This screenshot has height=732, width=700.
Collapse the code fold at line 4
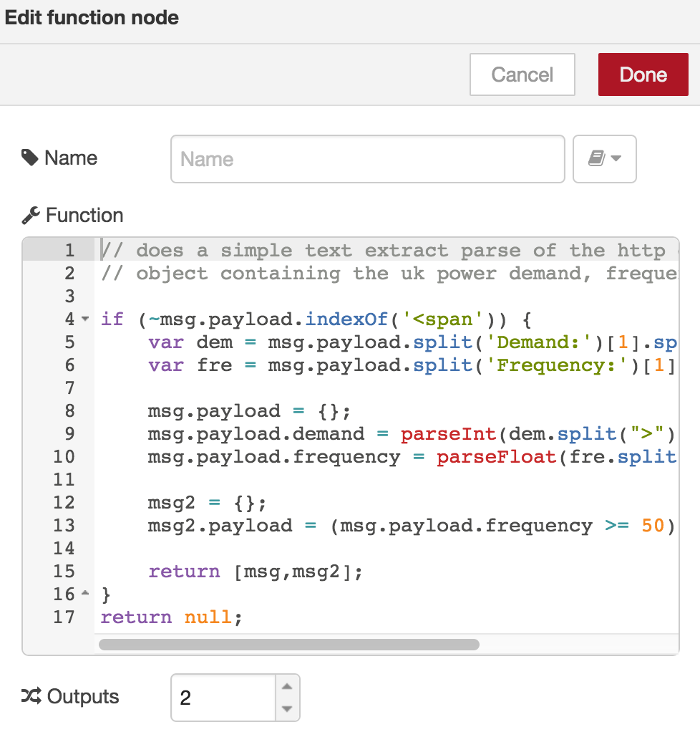coord(85,319)
